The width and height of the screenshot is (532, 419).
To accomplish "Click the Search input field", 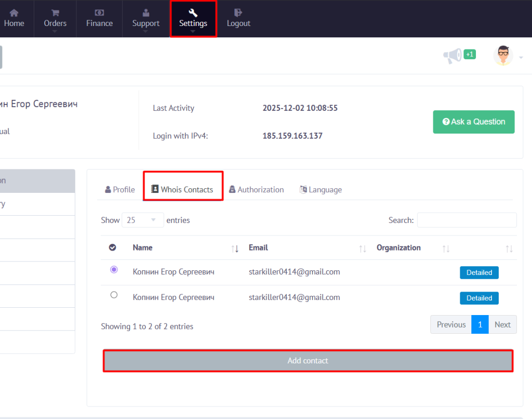I will [x=467, y=220].
